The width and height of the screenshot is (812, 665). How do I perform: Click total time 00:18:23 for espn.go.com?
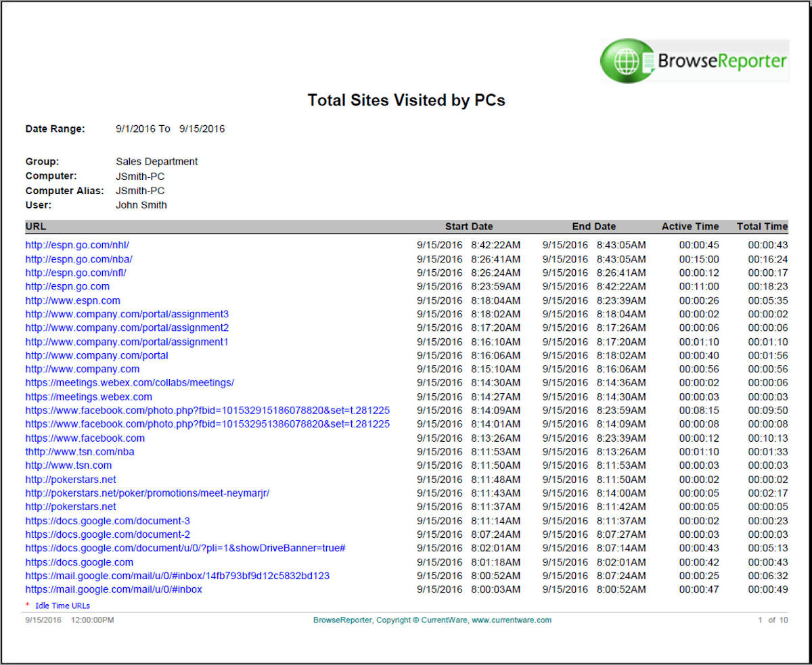pos(768,286)
